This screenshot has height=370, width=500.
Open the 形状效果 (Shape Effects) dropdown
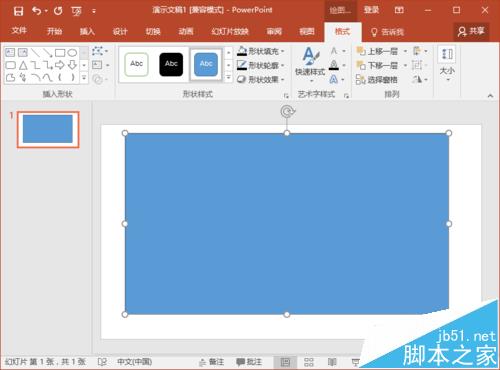(260, 79)
